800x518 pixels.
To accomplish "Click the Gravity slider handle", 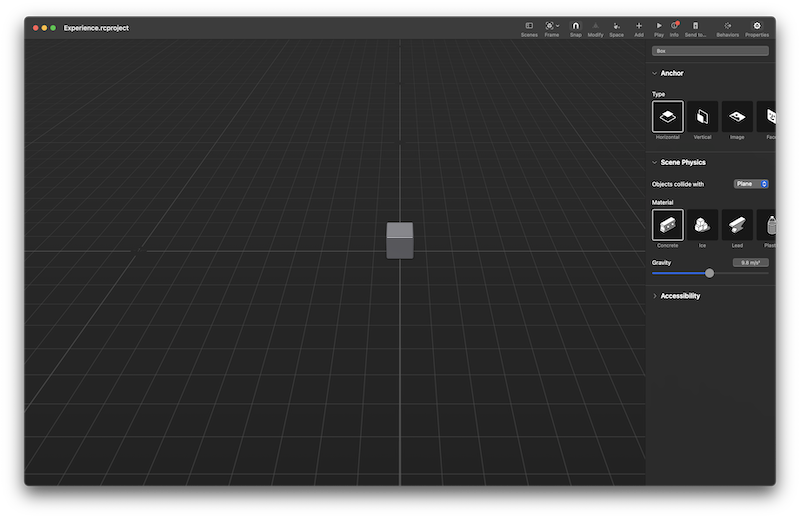I will click(x=709, y=274).
